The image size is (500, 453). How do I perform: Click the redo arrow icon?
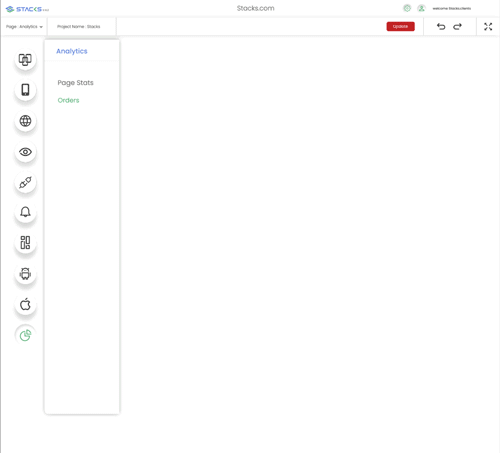(x=457, y=27)
